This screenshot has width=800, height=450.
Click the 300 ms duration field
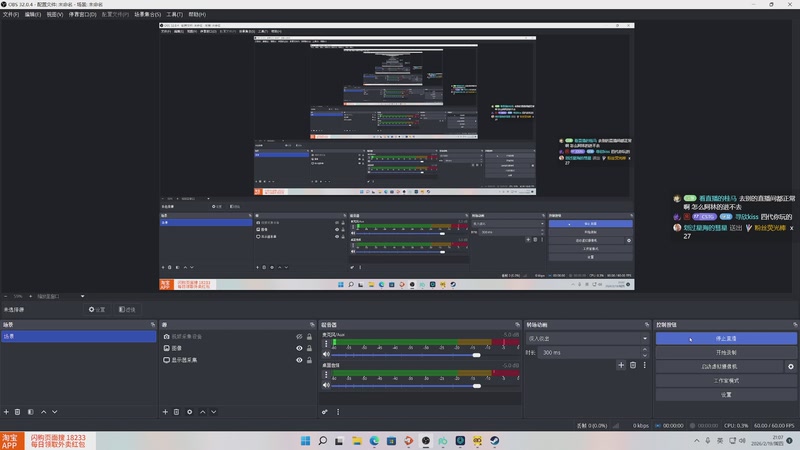tap(589, 353)
